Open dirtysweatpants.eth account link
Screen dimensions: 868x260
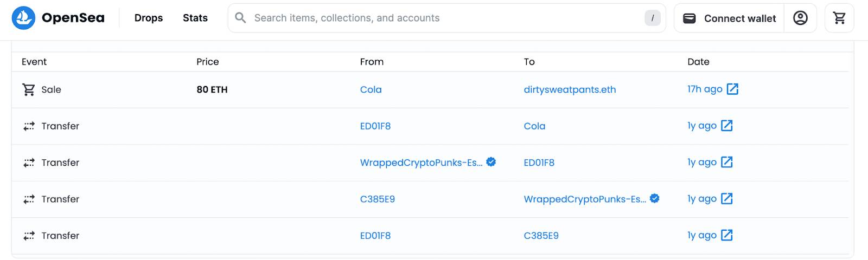pos(570,89)
